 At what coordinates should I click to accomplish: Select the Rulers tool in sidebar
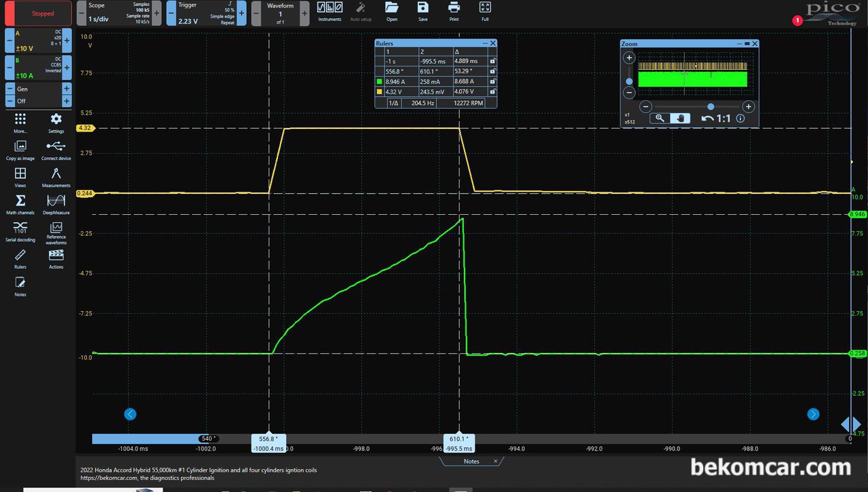pos(20,258)
